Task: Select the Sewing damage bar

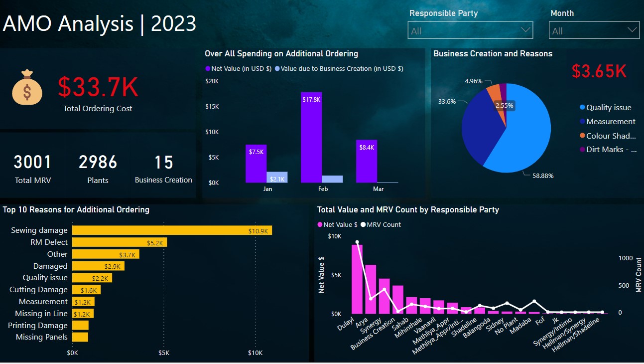Action: pos(172,230)
